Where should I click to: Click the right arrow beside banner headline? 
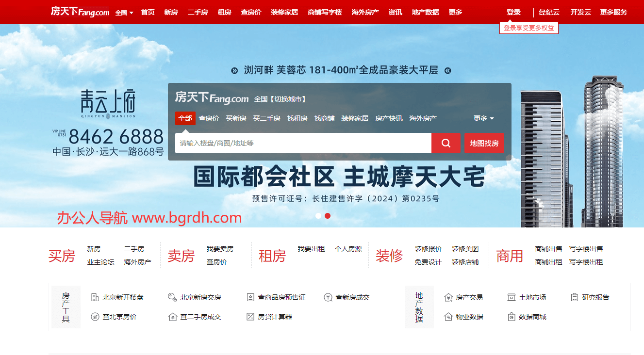click(x=447, y=70)
